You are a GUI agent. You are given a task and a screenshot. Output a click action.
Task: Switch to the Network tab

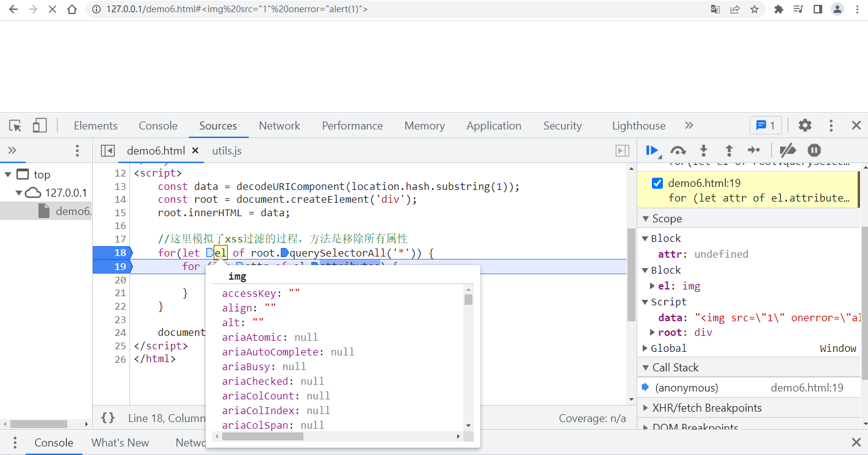(x=280, y=126)
